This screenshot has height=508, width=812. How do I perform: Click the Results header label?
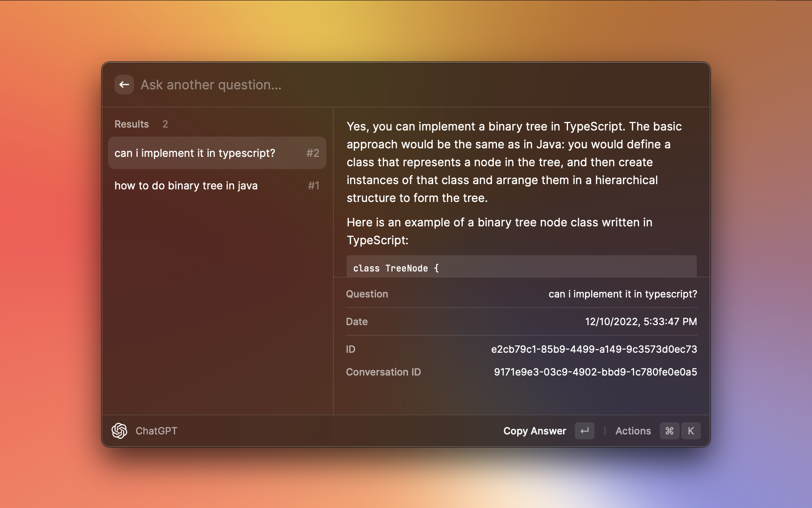(132, 124)
